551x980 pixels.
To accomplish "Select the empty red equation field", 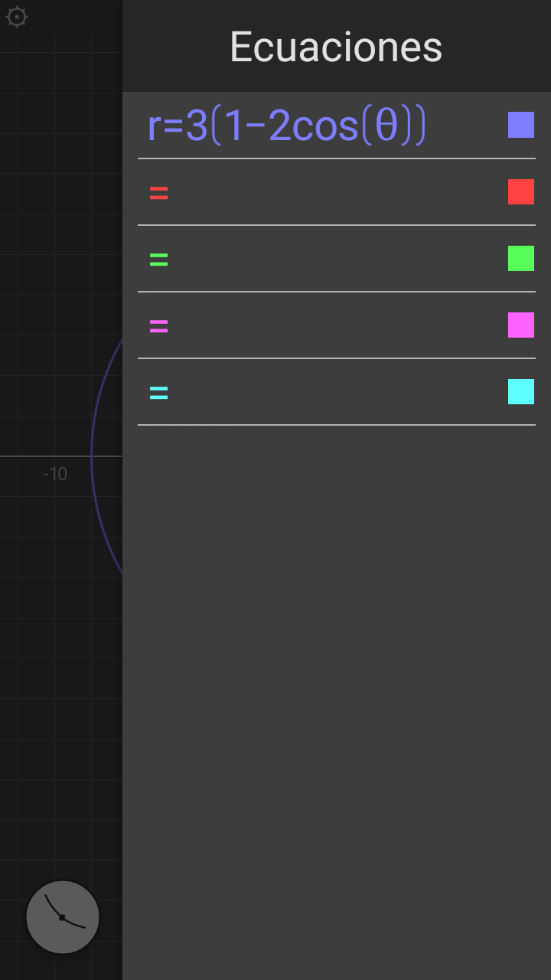I will [321, 192].
